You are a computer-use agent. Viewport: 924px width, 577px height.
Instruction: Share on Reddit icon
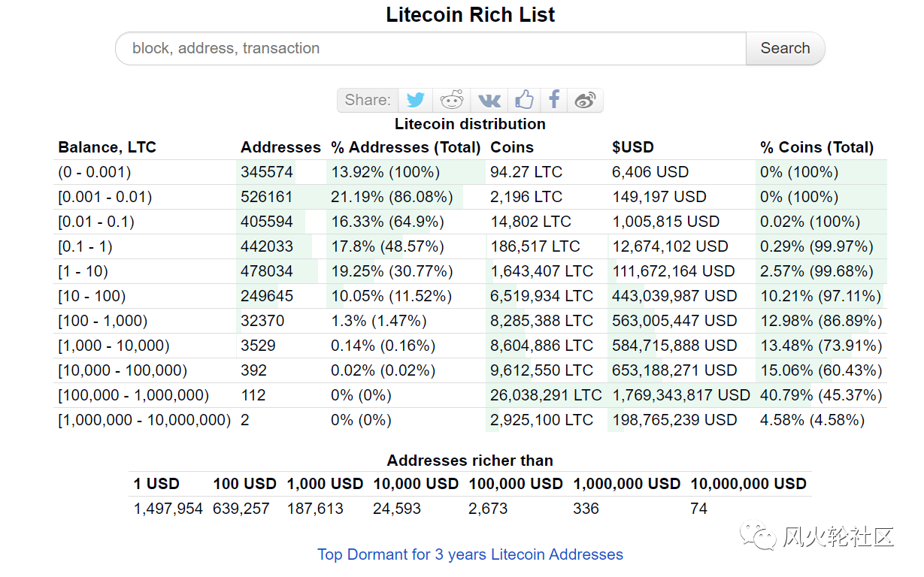(452, 100)
